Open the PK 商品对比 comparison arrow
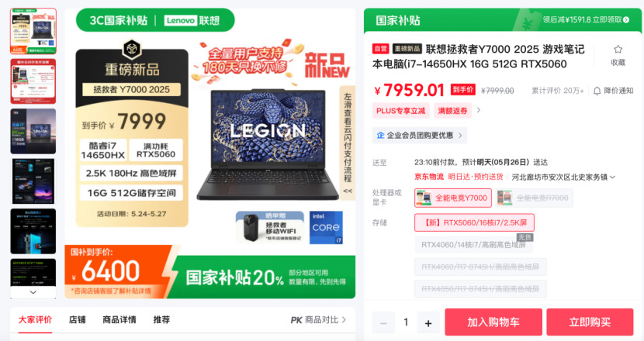 pyautogui.click(x=344, y=319)
